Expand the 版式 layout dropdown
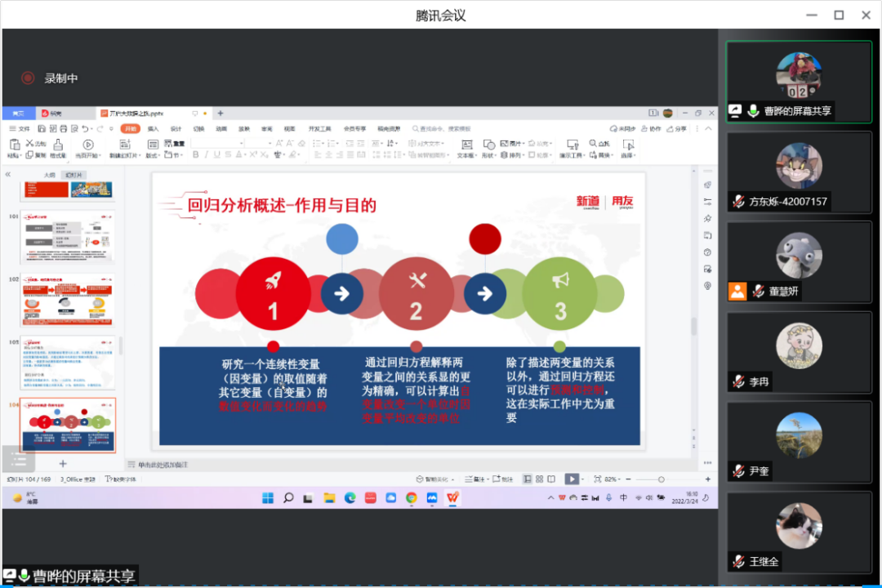The width and height of the screenshot is (882, 588). [x=152, y=154]
